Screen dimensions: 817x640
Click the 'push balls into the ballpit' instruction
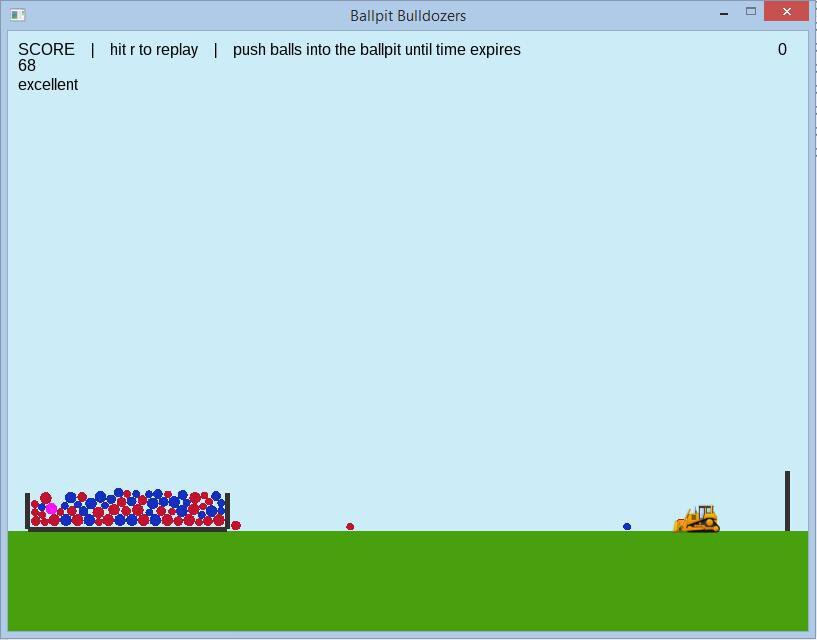point(377,50)
